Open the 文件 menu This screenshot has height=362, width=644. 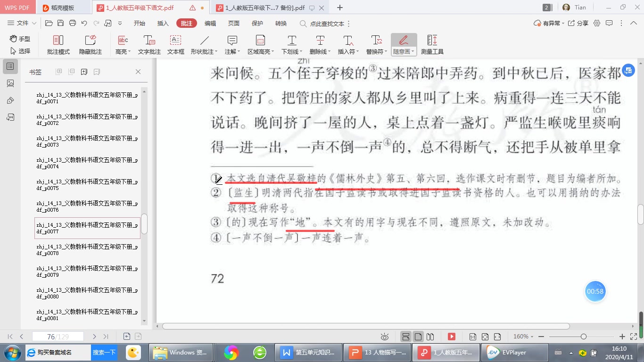(x=22, y=23)
